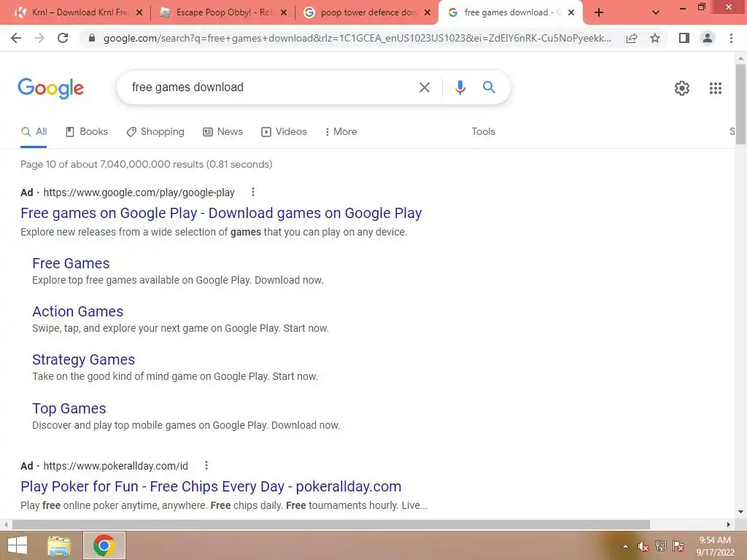
Task: Open Google quick settings gear
Action: point(682,88)
